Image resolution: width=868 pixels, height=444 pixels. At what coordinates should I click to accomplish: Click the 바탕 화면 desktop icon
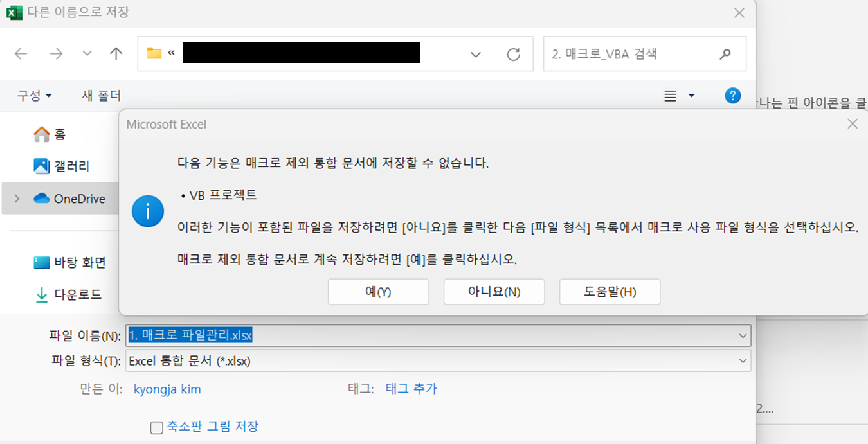tap(42, 263)
